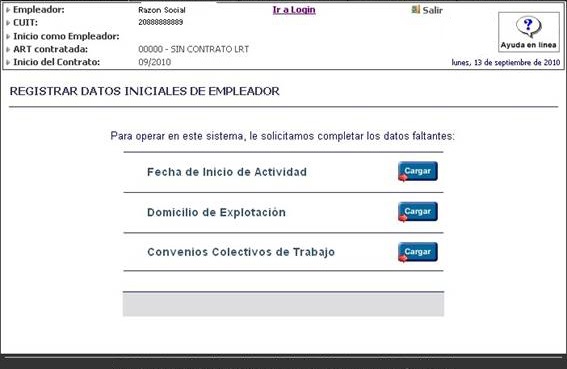Click the Salir text link
The width and height of the screenshot is (567, 369).
(432, 10)
